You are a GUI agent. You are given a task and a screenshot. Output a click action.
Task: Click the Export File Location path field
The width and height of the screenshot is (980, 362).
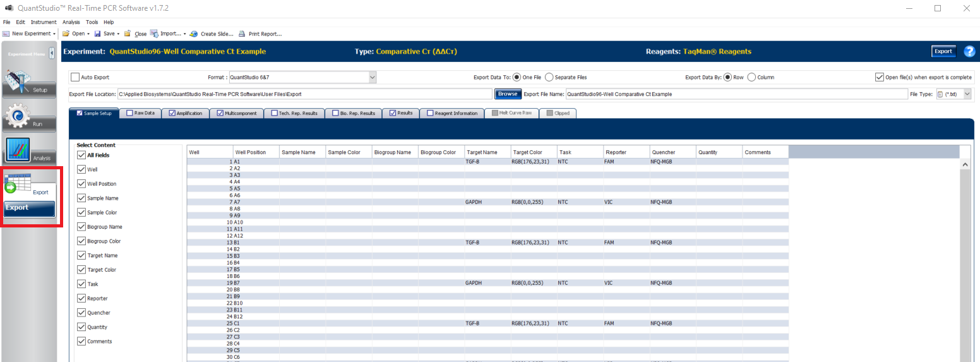tap(304, 94)
